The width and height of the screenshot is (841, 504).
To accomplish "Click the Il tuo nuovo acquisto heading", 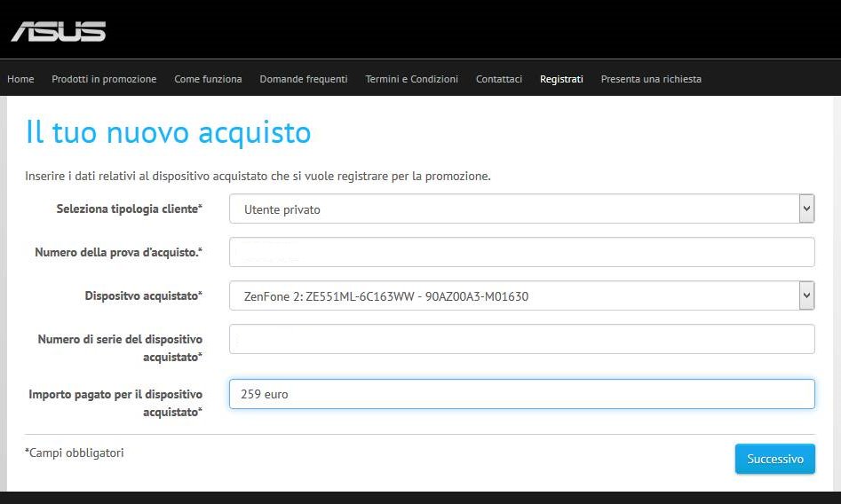I will coord(168,132).
